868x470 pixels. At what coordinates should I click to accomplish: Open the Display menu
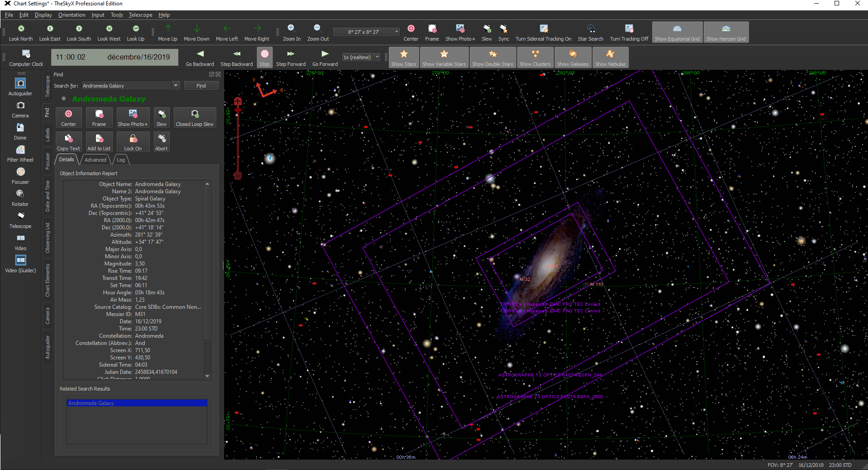(x=43, y=15)
